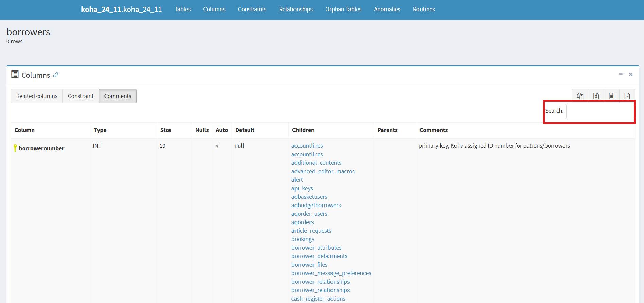Sort by the Auto column header
Screen dimensions: 644x303
point(222,130)
